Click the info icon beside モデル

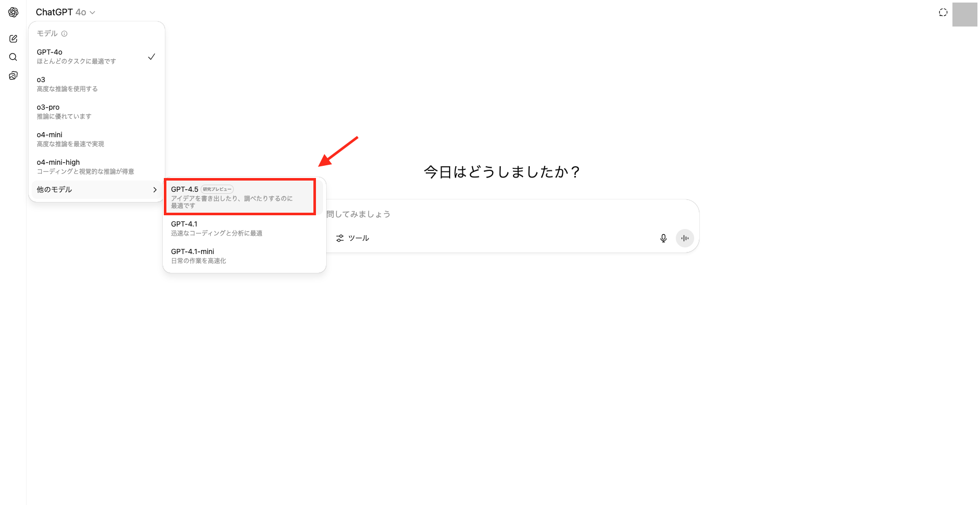[64, 34]
